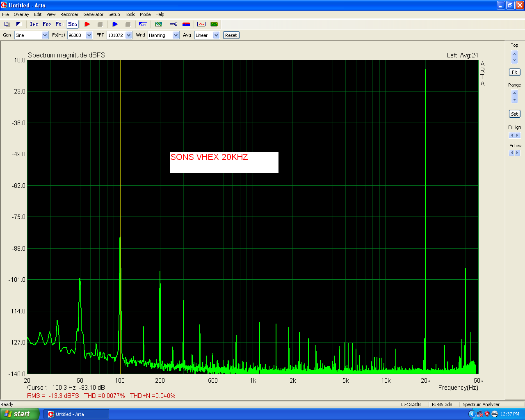Click the ESI audio tray icon

[494, 414]
